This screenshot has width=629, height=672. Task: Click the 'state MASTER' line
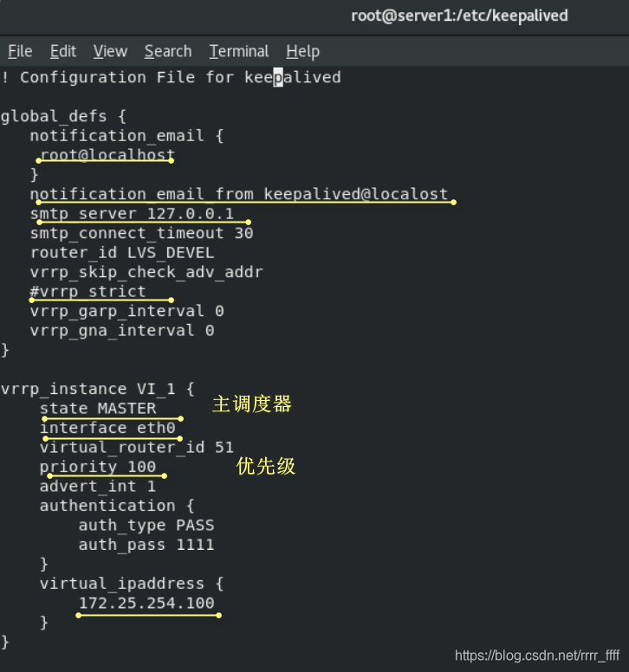(98, 409)
